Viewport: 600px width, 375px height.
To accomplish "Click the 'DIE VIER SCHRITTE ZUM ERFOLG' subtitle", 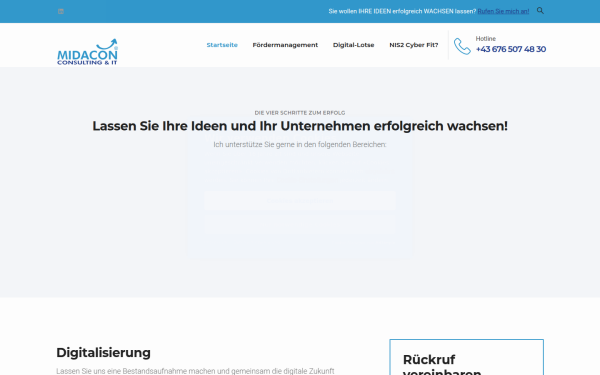I will point(300,113).
